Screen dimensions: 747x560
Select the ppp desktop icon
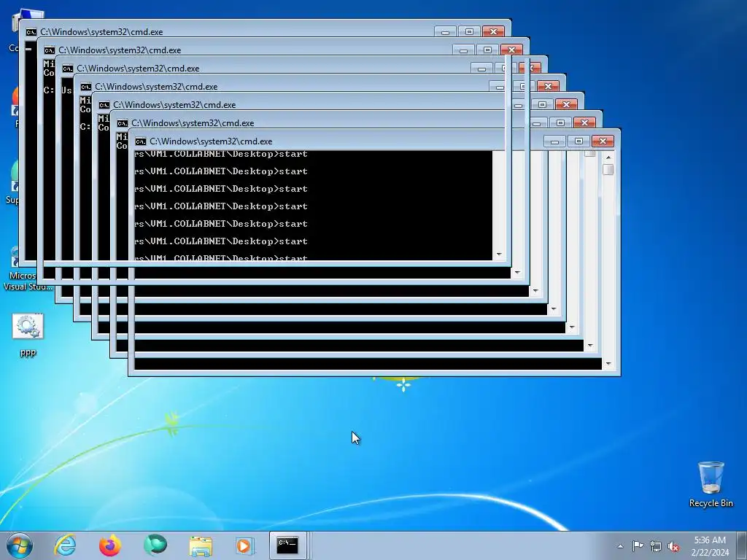28,335
